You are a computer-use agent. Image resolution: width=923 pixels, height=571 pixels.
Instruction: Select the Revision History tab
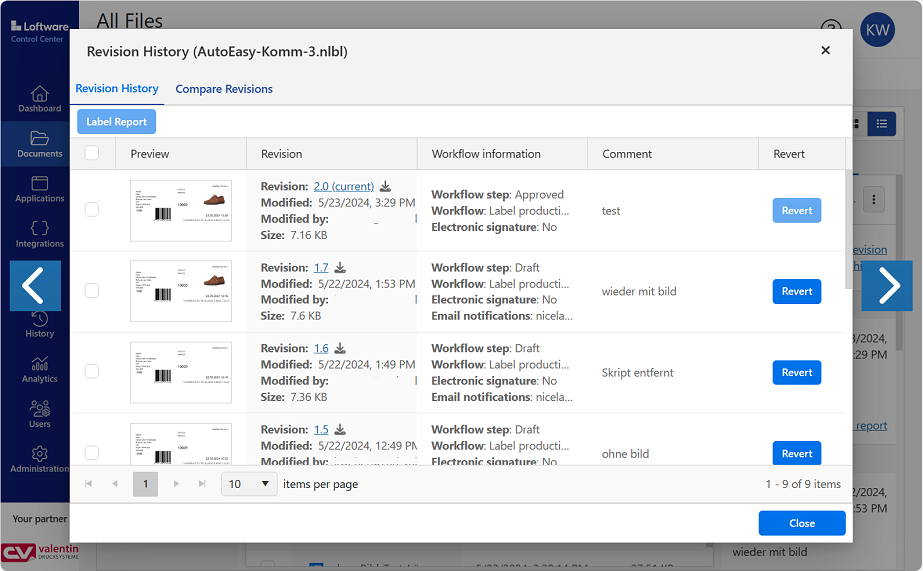[x=117, y=88]
